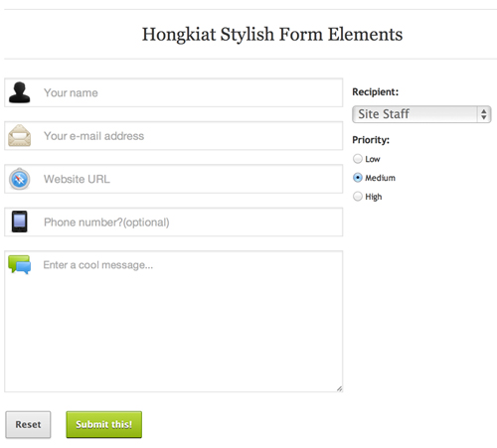Click the textarea resize grip corner

coord(339,388)
